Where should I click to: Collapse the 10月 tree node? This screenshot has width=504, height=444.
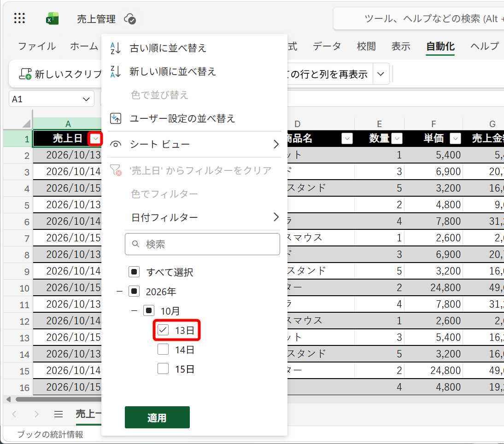135,311
